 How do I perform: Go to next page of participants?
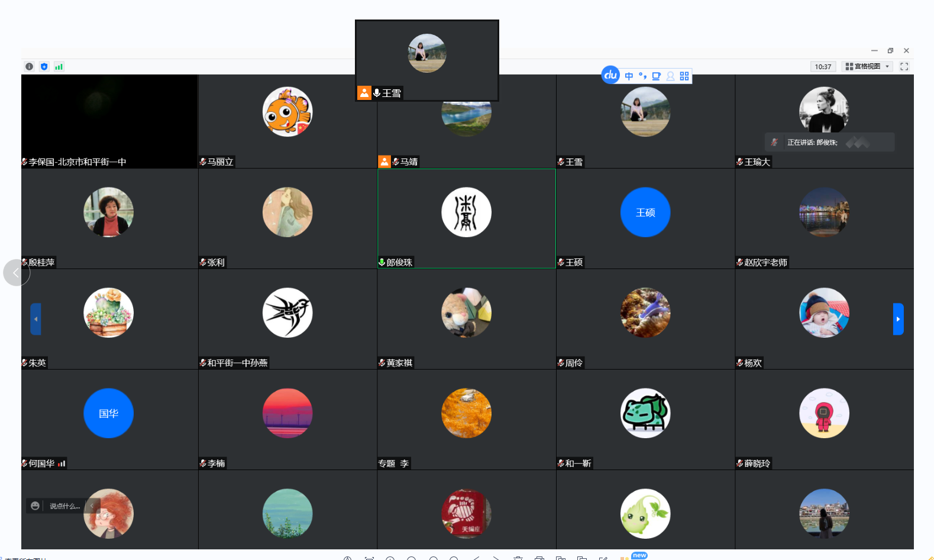tap(898, 319)
